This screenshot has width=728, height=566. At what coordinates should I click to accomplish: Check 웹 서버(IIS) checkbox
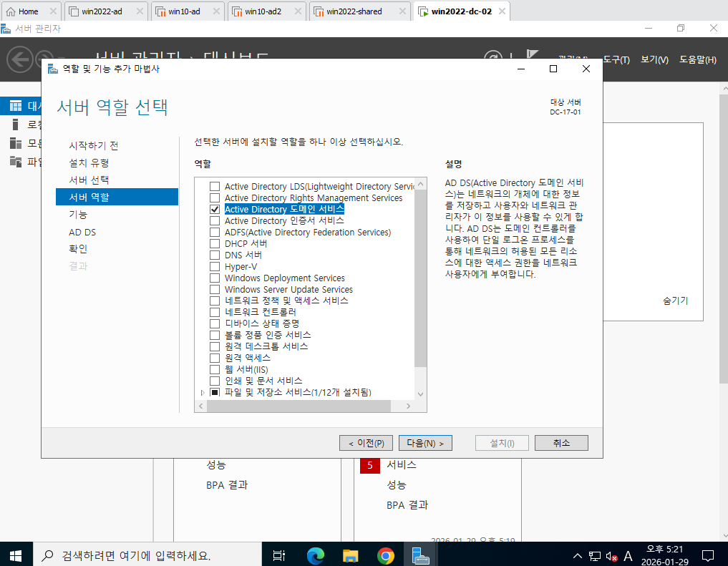click(215, 370)
